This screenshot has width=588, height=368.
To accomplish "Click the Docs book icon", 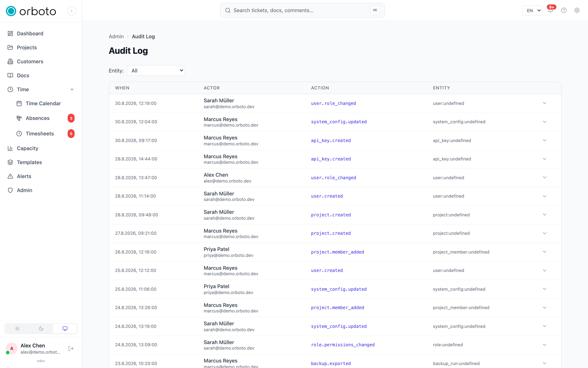I will tap(10, 75).
